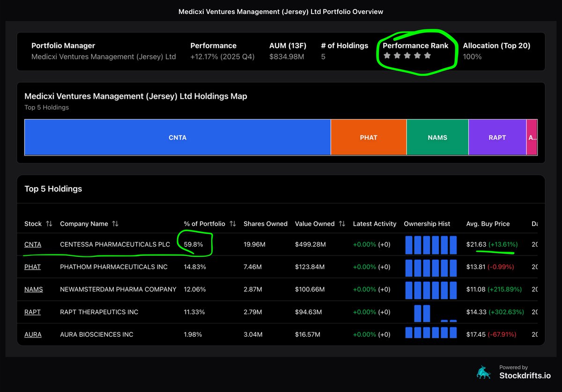The height and width of the screenshot is (392, 562).
Task: Open the RAPT ticker link
Action: click(32, 312)
